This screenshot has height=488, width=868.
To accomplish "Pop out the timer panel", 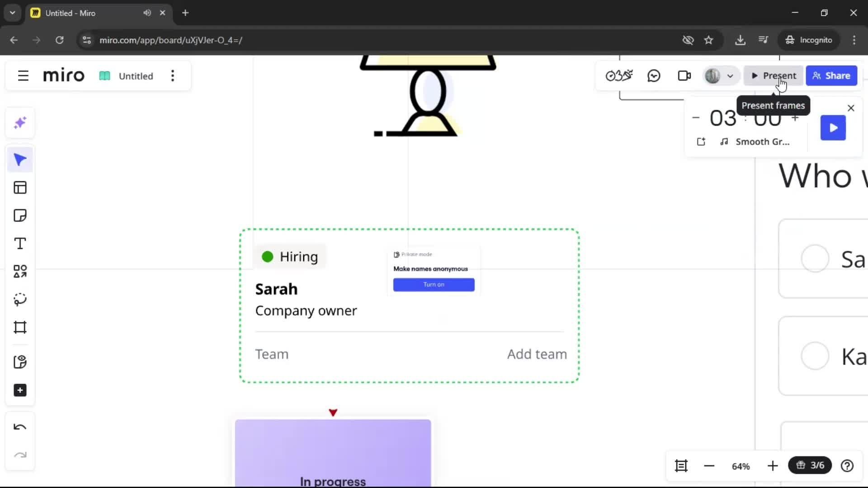I will [701, 142].
